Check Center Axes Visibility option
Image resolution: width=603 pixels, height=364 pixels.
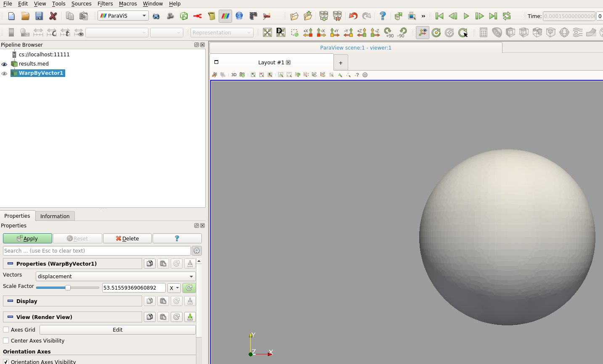(6, 340)
